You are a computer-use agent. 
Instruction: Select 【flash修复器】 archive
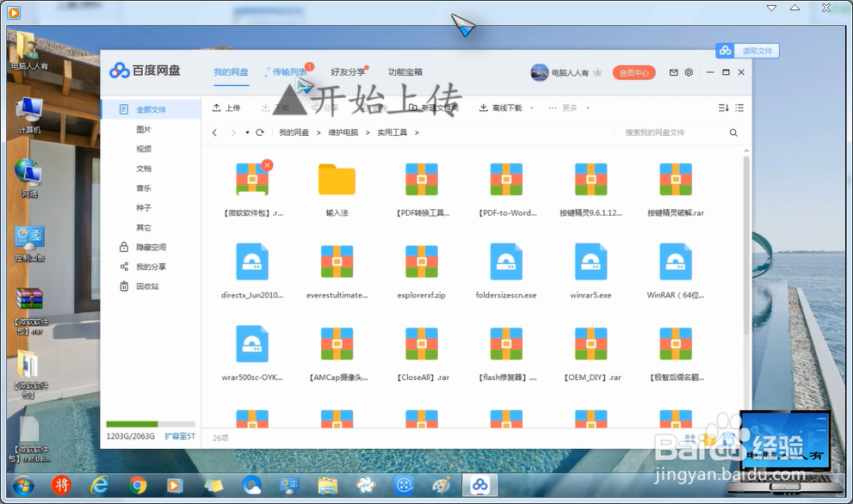[x=506, y=344]
